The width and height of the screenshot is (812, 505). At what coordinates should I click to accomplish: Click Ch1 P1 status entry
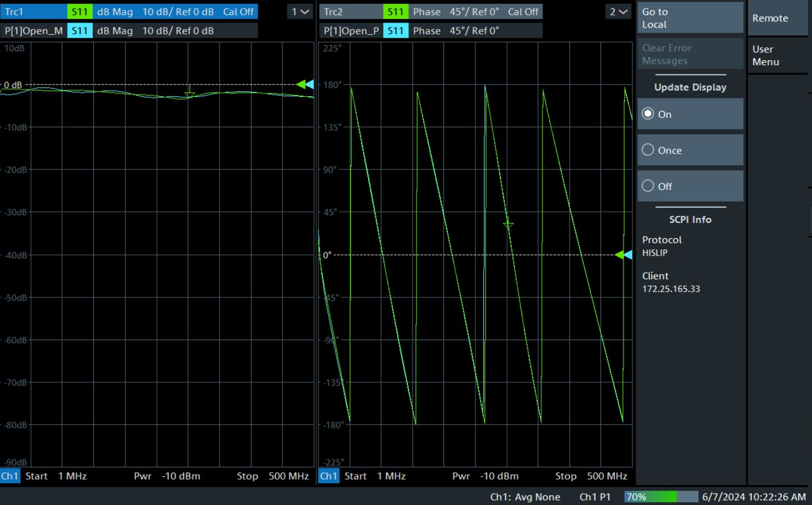pyautogui.click(x=595, y=497)
